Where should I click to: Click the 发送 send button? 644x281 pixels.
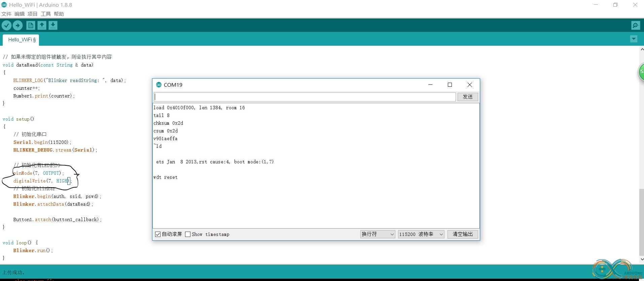[468, 97]
